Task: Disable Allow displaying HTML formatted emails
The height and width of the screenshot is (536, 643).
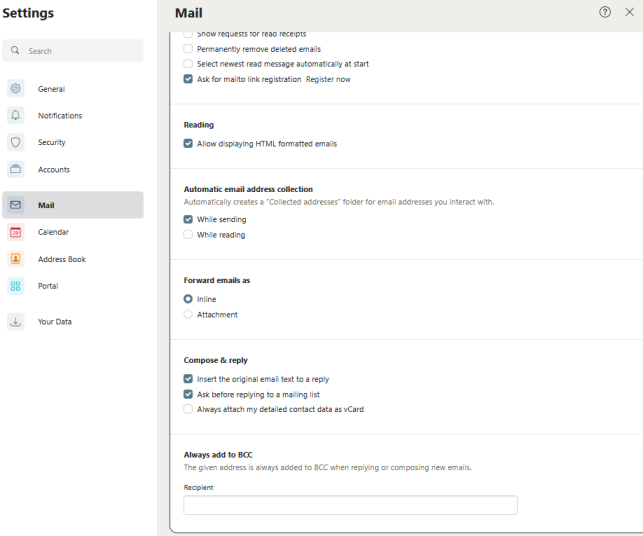Action: [x=188, y=144]
